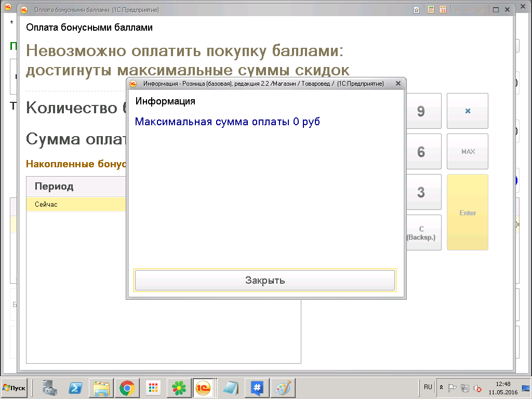Click the C (Backsp.) keypad button

pos(422,233)
